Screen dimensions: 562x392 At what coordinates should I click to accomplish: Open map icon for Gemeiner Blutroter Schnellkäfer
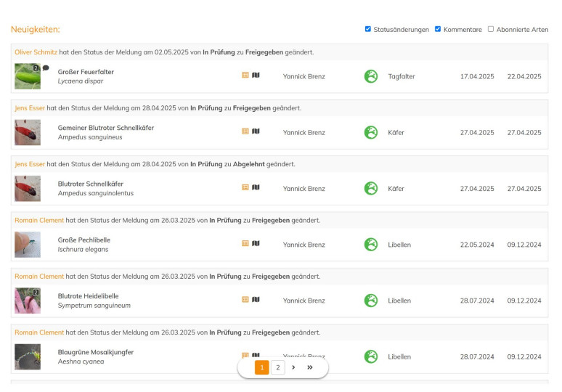coord(256,131)
